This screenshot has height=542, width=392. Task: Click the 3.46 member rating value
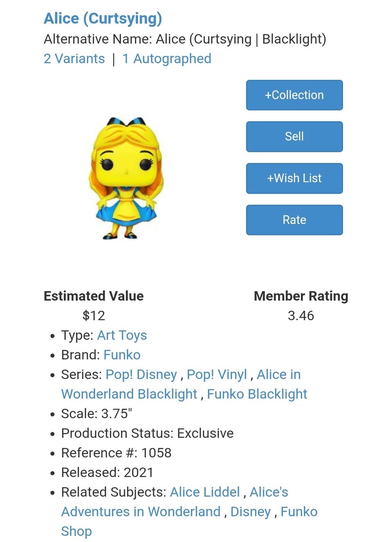[301, 316]
